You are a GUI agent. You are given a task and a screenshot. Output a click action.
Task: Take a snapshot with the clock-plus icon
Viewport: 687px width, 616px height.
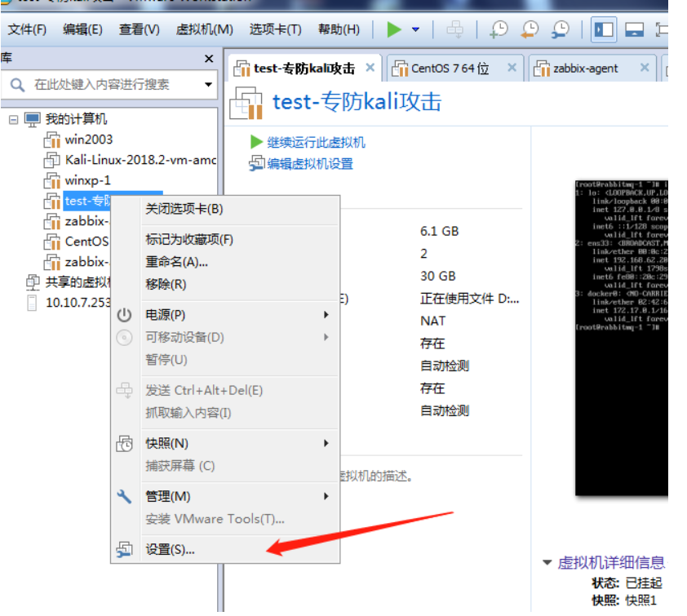pos(499,30)
